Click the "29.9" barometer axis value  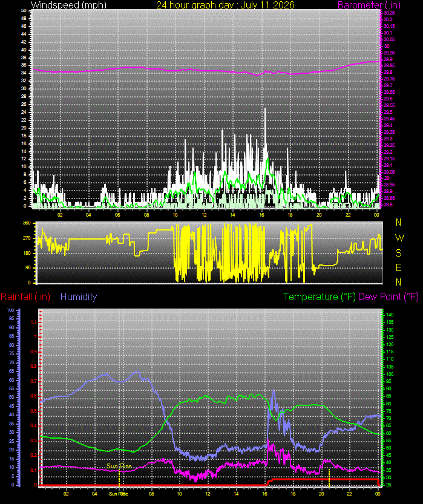pyautogui.click(x=388, y=59)
